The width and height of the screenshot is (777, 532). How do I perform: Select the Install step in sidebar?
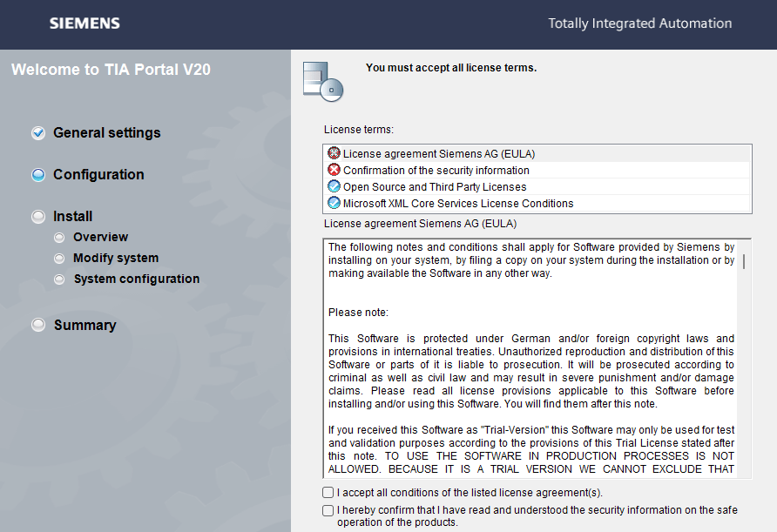[x=72, y=217]
